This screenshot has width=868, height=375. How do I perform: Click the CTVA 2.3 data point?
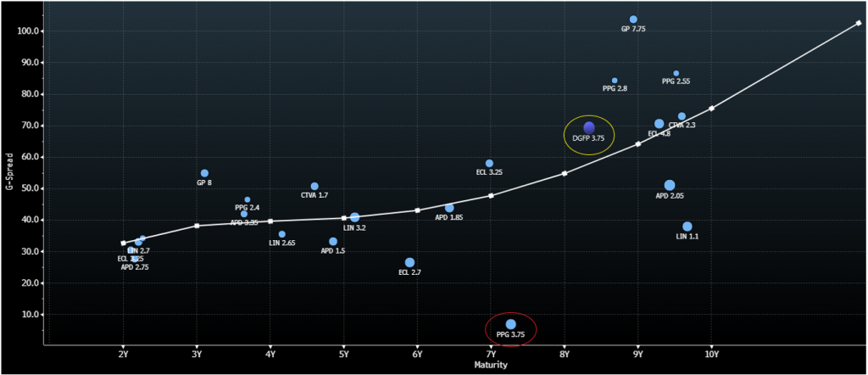[682, 116]
